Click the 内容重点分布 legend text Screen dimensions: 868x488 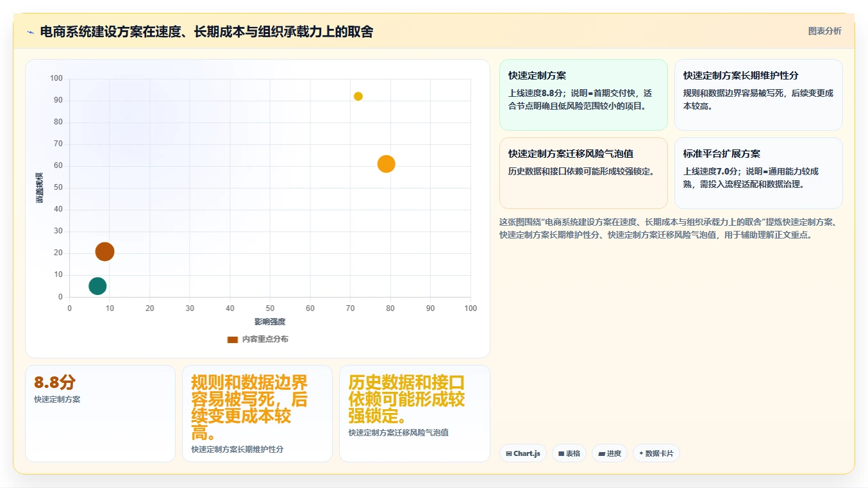[x=265, y=339]
